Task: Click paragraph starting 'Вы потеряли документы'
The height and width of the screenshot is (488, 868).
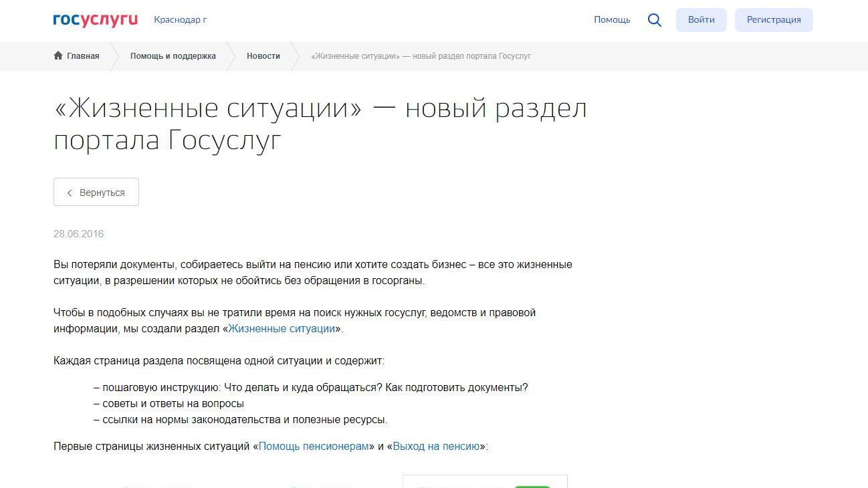Action: click(313, 272)
